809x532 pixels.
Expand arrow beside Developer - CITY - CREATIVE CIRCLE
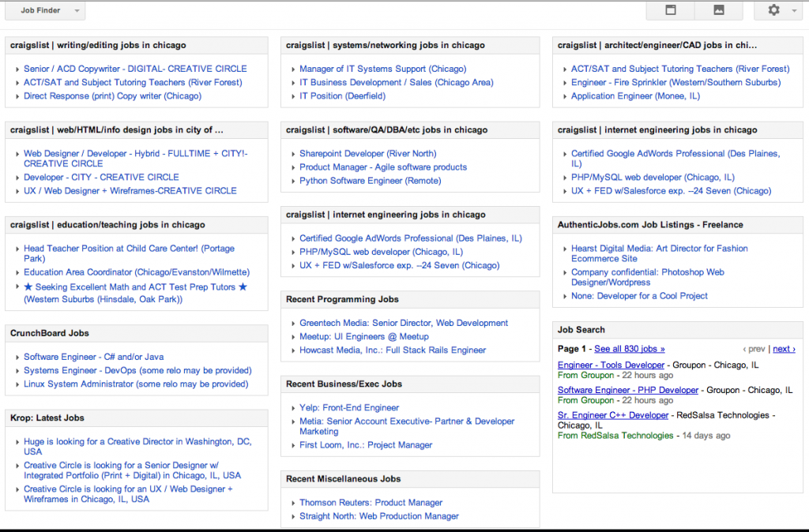coord(17,178)
